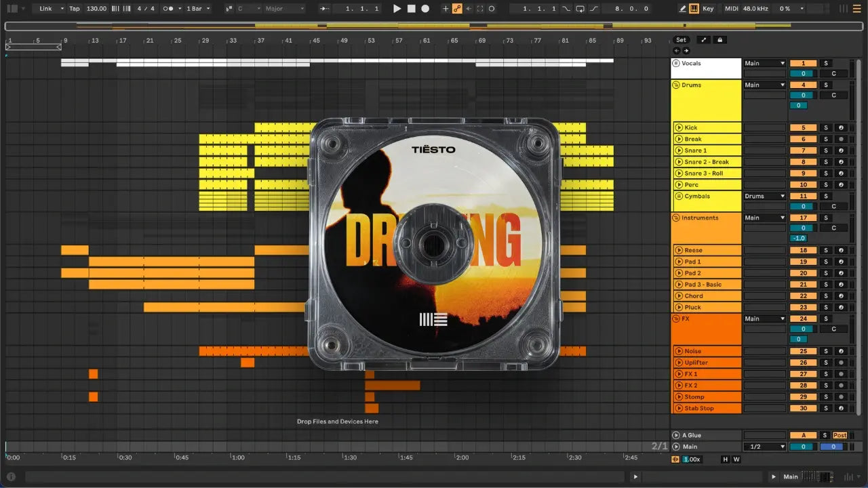Collapse the Instruments group track
Image resolution: width=868 pixels, height=488 pixels.
point(676,218)
